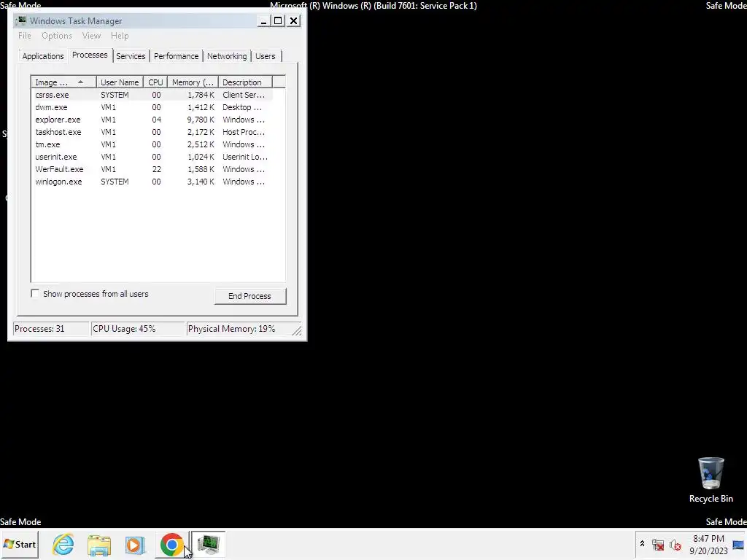Click the muted volume tray icon
Screen dimensions: 747x560
pyautogui.click(x=675, y=545)
